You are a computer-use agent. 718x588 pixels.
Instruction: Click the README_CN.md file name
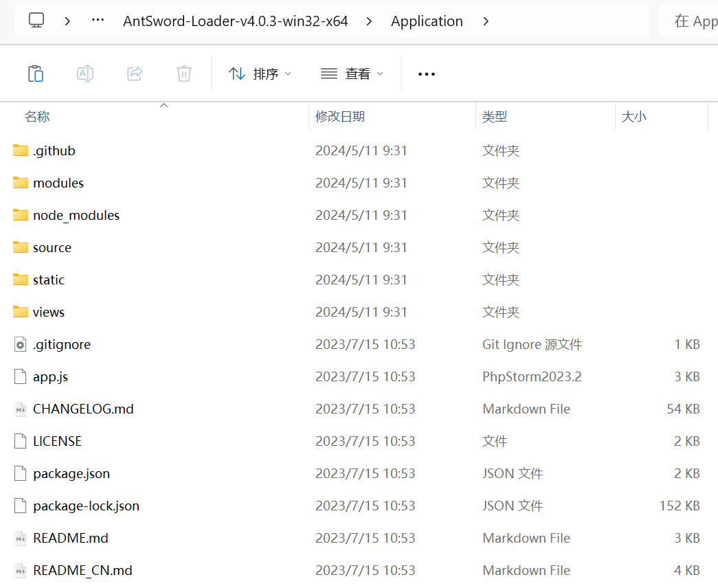82,571
